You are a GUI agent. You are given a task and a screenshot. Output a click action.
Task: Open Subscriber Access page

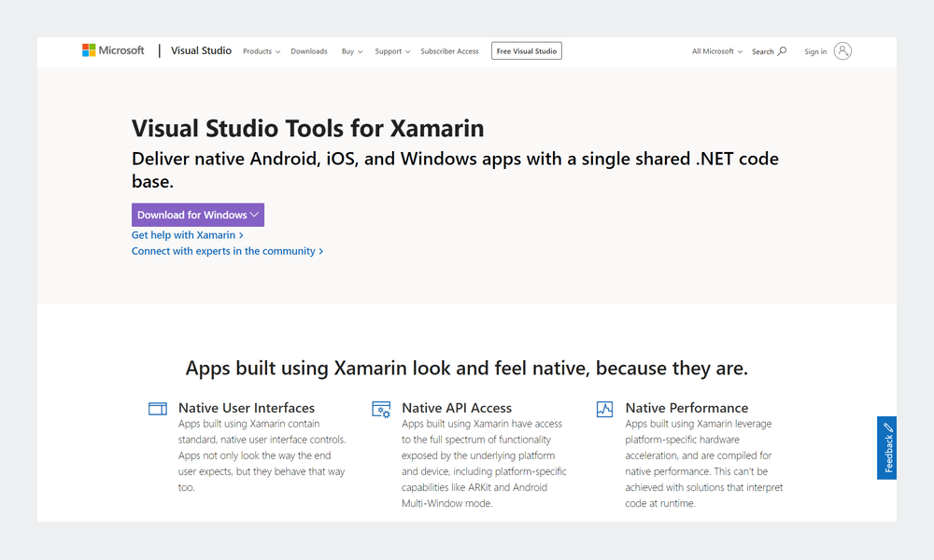point(449,51)
